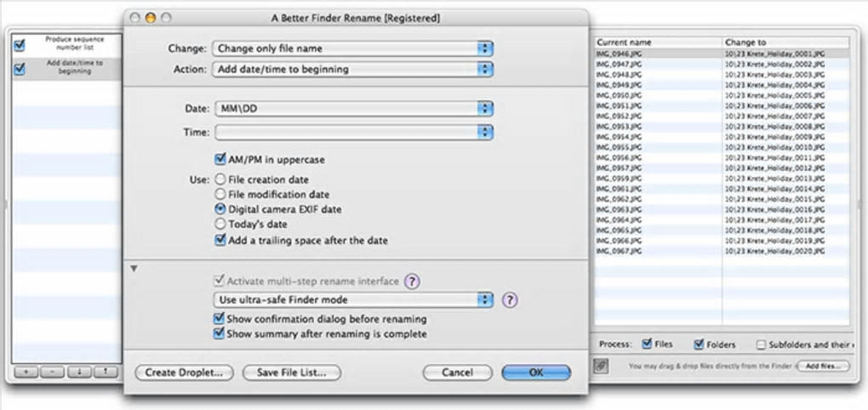Uncheck 'Show confirmation dialog before renaming'
This screenshot has height=410, width=868.
pos(220,319)
